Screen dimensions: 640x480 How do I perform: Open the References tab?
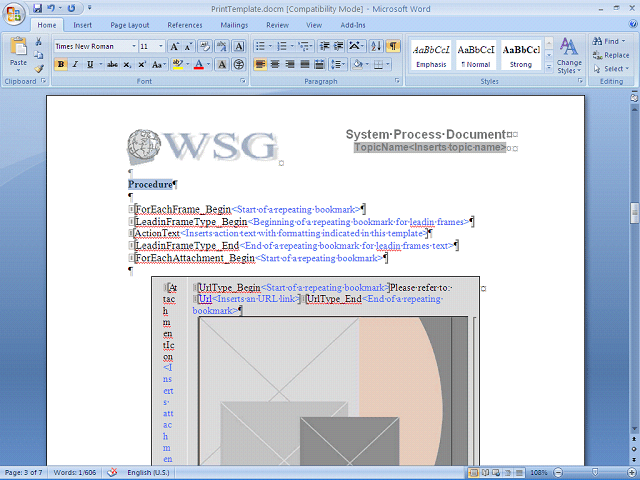184,25
